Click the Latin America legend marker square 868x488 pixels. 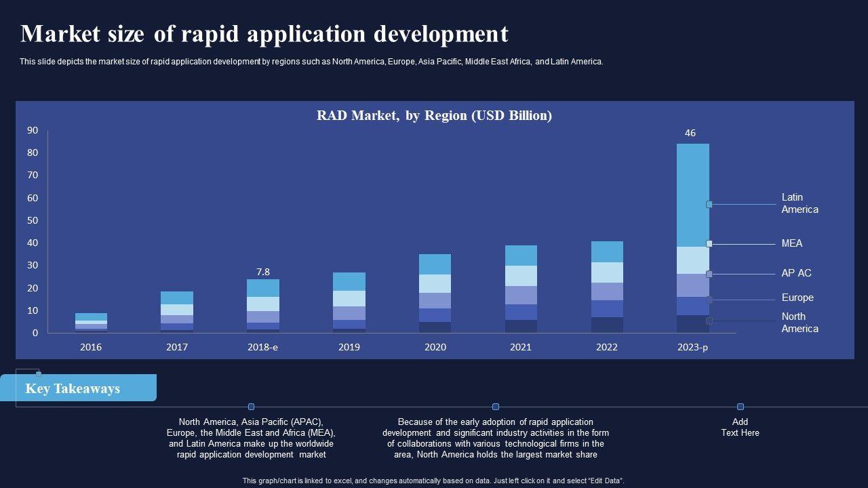pyautogui.click(x=709, y=204)
